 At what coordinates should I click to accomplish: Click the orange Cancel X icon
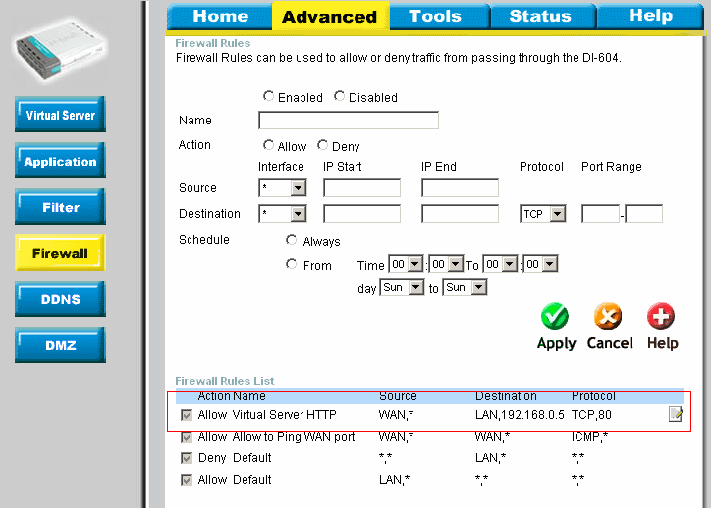coord(608,317)
